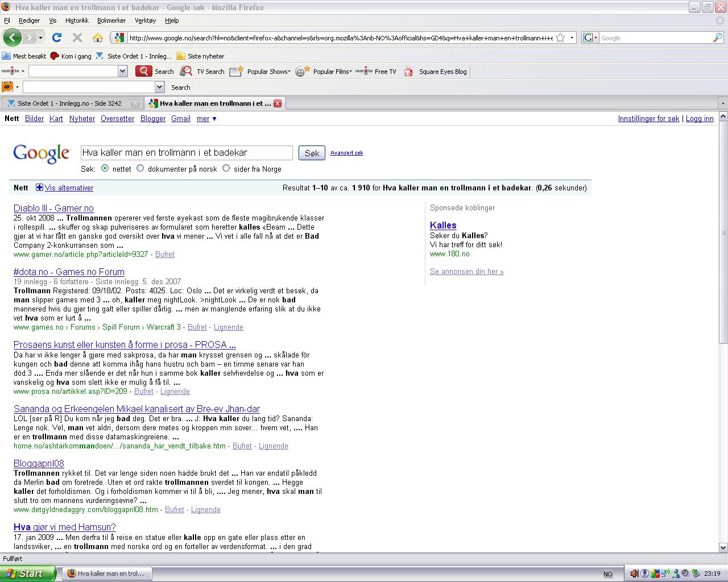The image size is (728, 582).
Task: Open the Verktøy menu
Action: tap(146, 20)
